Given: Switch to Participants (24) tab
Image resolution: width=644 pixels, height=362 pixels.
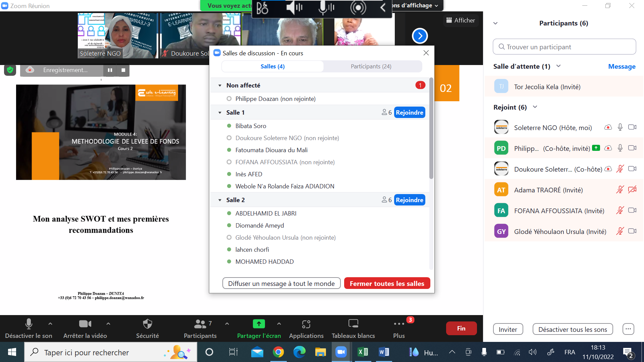Looking at the screenshot, I should pyautogui.click(x=371, y=66).
